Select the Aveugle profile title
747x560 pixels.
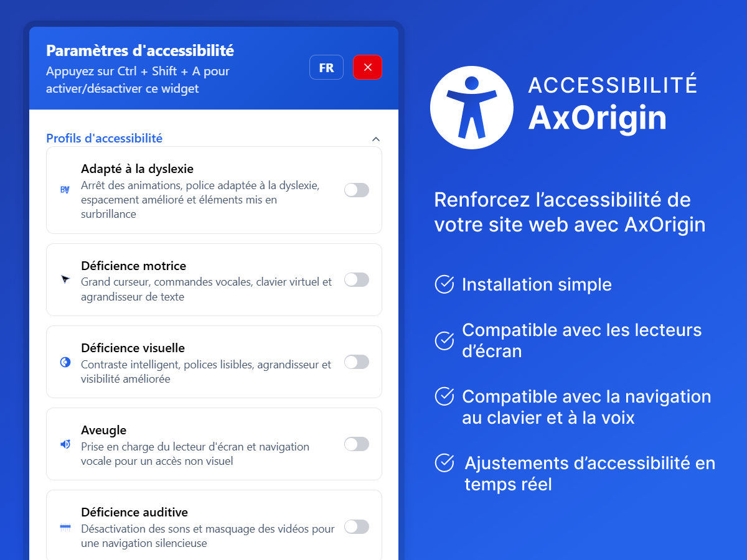pos(103,430)
